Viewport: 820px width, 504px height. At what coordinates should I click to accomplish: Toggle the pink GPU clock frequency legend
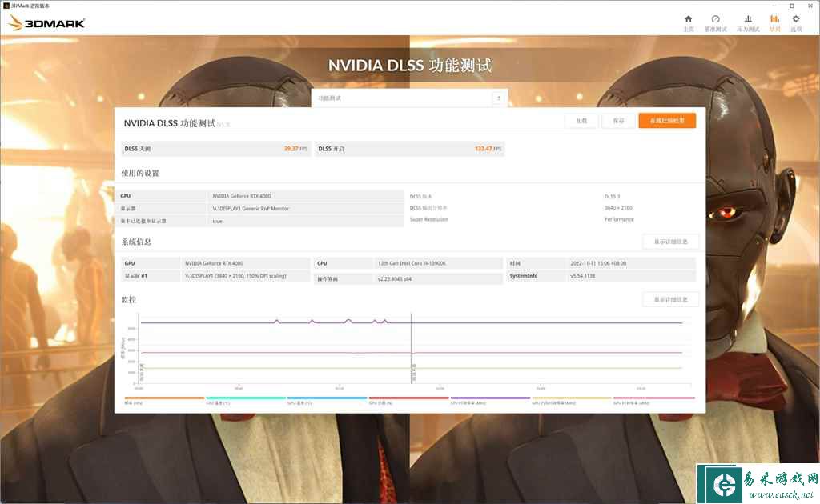[654, 401]
